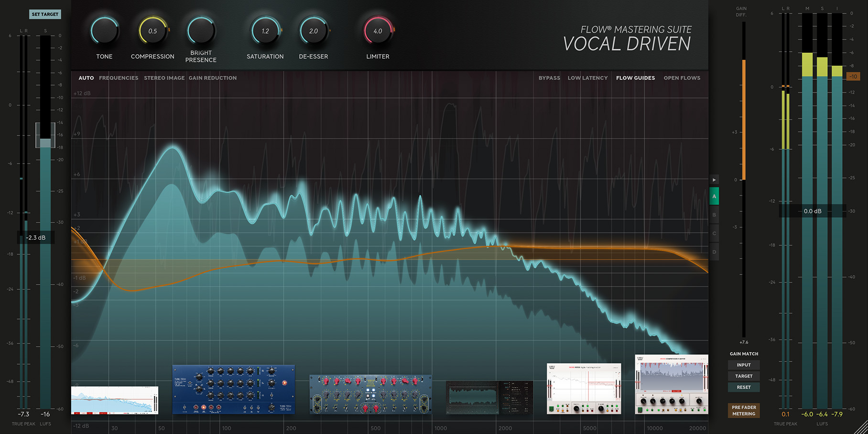Screen dimensions: 868x434
Task: Click the LIMITER knob showing 4.0
Action: coord(378,32)
